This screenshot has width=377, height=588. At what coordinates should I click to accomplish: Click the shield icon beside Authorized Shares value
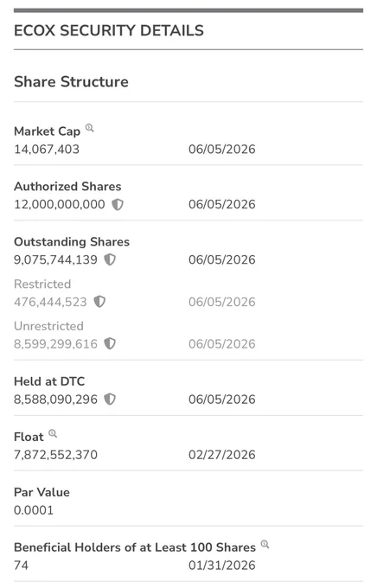click(118, 204)
